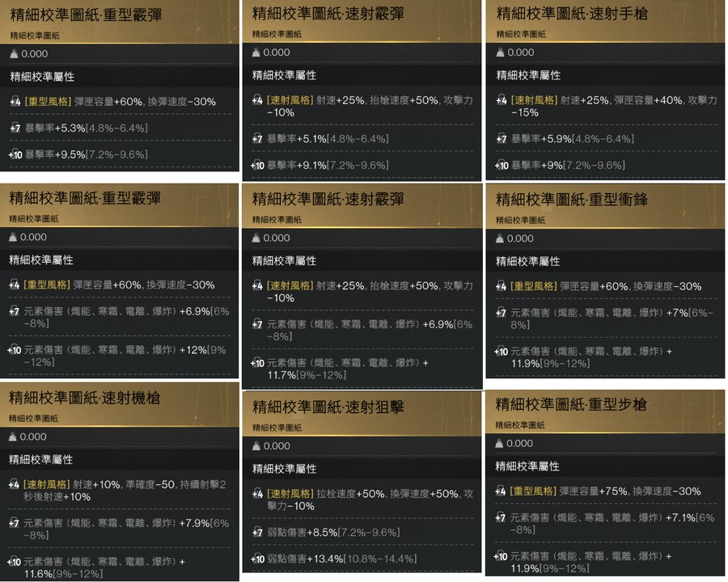
Task: Click +4 icon on the 重型步槍 card
Action: click(x=501, y=491)
